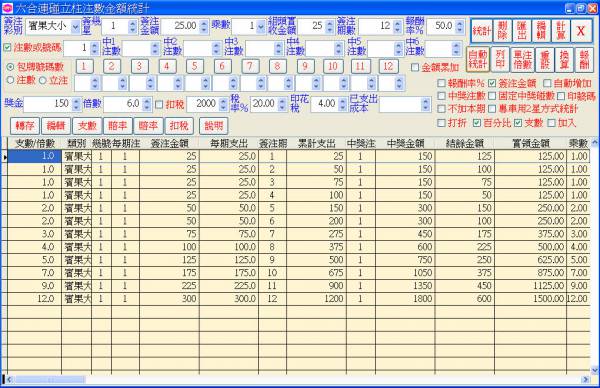The height and width of the screenshot is (388, 600).
Task: Click the 獎金 prize stepper arrows
Action: point(76,104)
